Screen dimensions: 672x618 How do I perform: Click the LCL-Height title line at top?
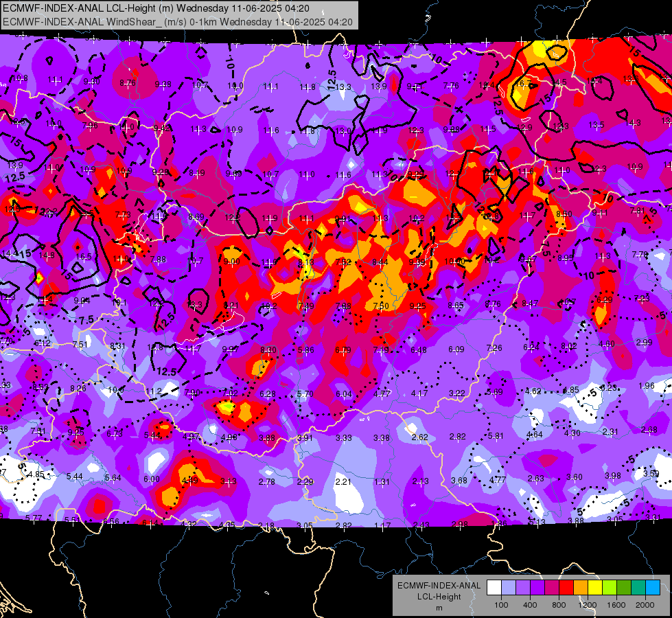[156, 8]
